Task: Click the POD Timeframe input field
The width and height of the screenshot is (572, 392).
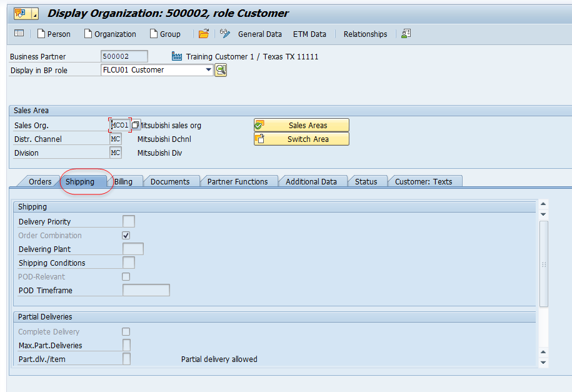Action: 146,289
